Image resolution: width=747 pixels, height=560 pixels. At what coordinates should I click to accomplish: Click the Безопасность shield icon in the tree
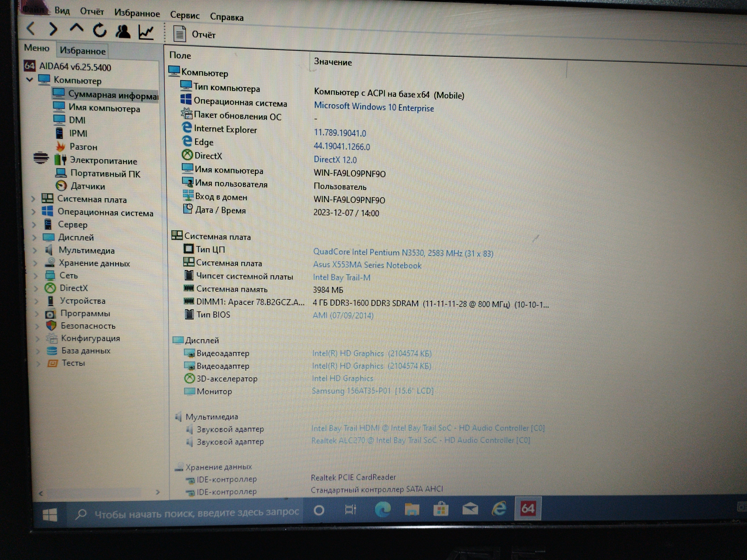51,325
